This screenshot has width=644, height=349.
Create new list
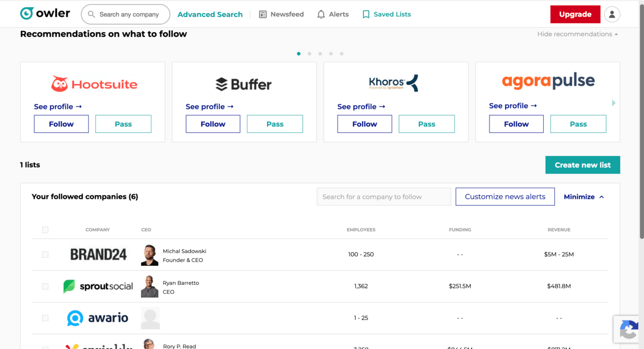(x=582, y=165)
